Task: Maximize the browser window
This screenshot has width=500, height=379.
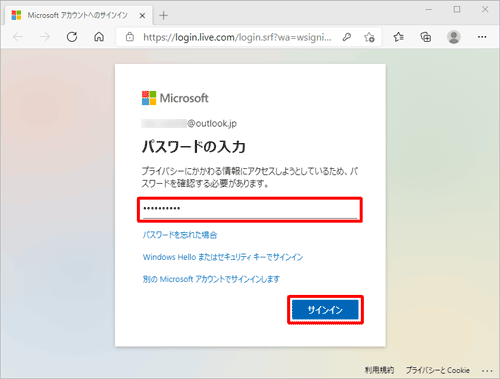Action: tap(457, 9)
